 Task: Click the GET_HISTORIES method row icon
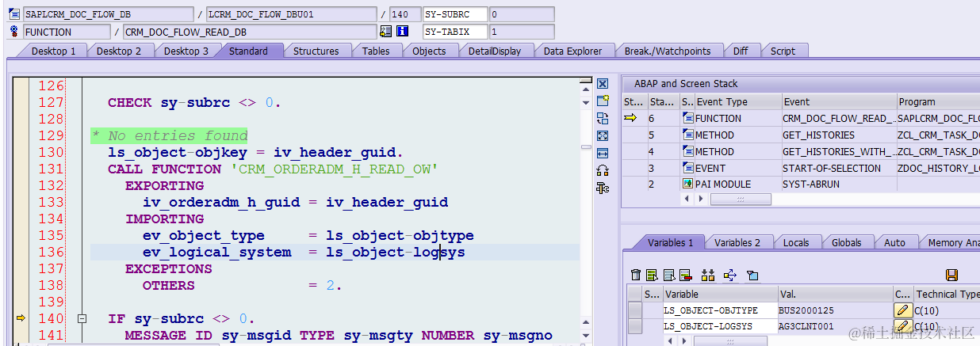point(687,135)
